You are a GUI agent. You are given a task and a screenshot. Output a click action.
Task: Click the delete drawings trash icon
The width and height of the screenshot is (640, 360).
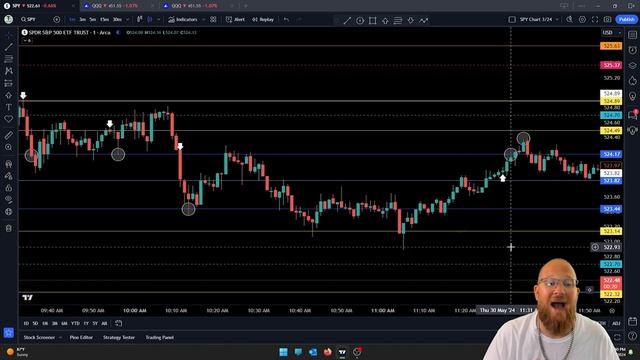coord(9,228)
